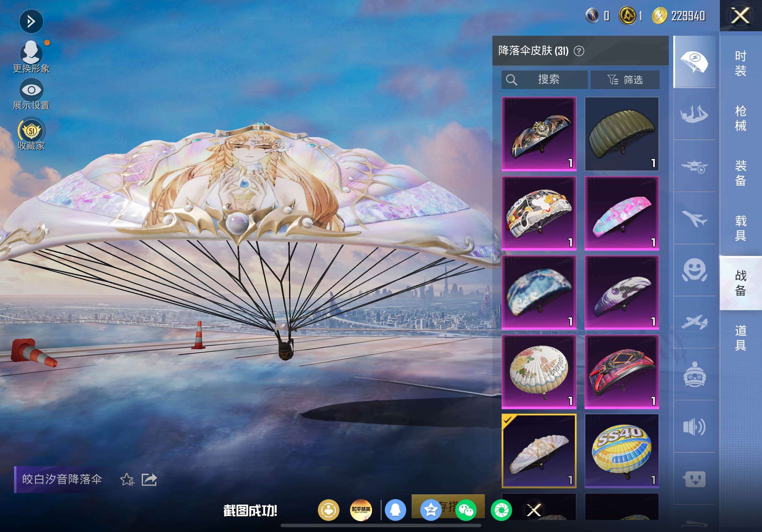The width and height of the screenshot is (762, 532).
Task: Select the aircraft playback category icon
Action: click(694, 166)
